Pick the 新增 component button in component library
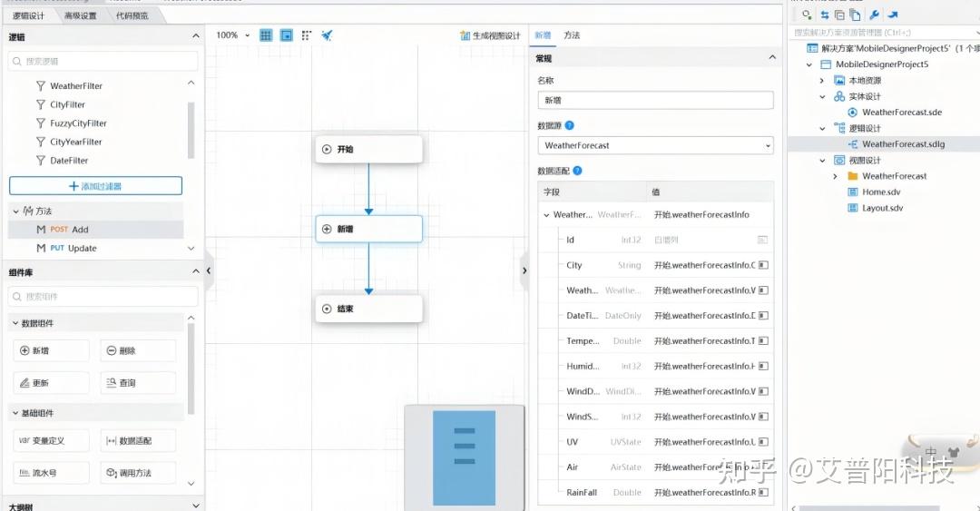980x511 pixels. pyautogui.click(x=51, y=351)
